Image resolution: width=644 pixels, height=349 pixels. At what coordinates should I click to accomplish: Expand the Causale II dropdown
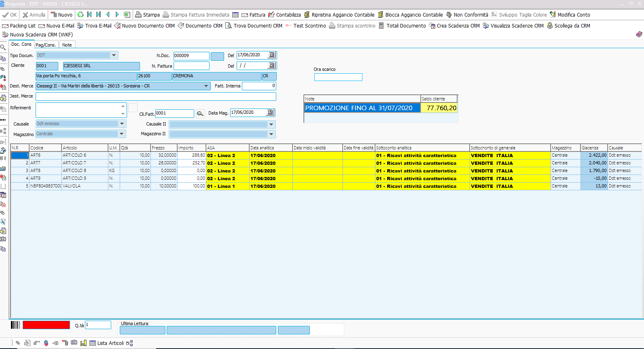(x=271, y=124)
